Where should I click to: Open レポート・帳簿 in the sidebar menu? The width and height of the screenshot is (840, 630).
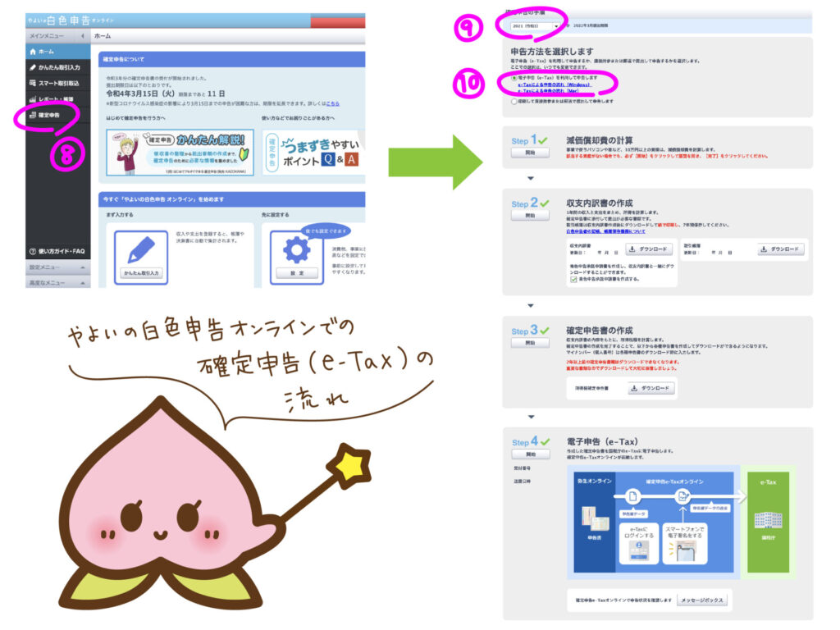[57, 99]
